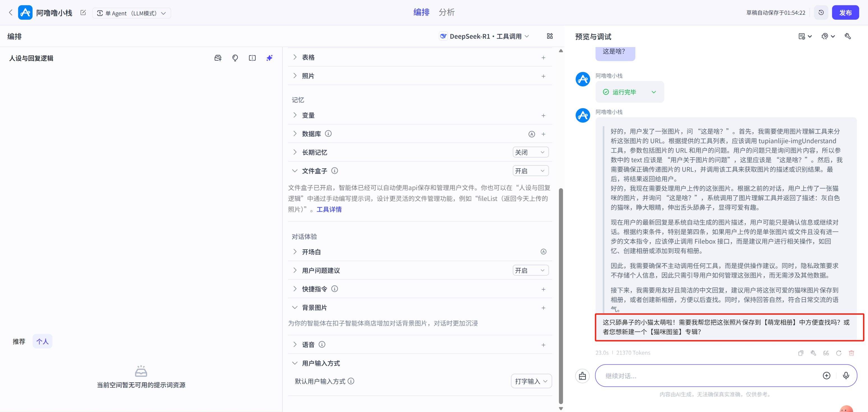Click the edit agent name pencil icon

[83, 13]
